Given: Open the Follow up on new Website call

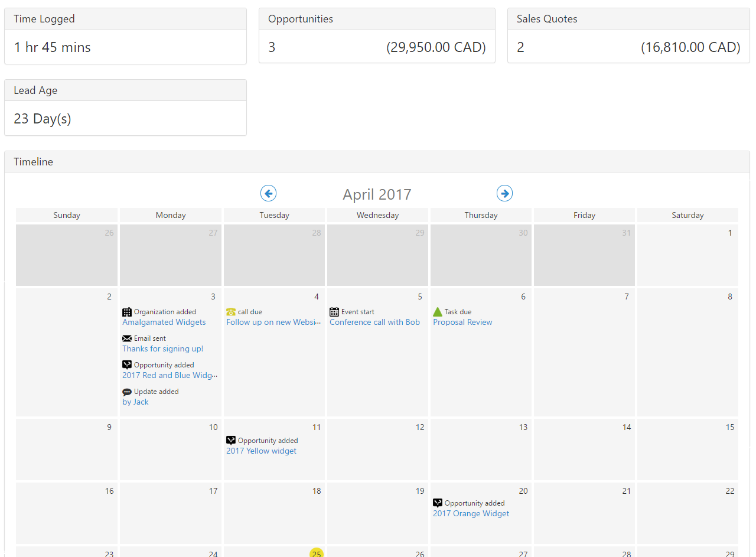Looking at the screenshot, I should [x=273, y=323].
